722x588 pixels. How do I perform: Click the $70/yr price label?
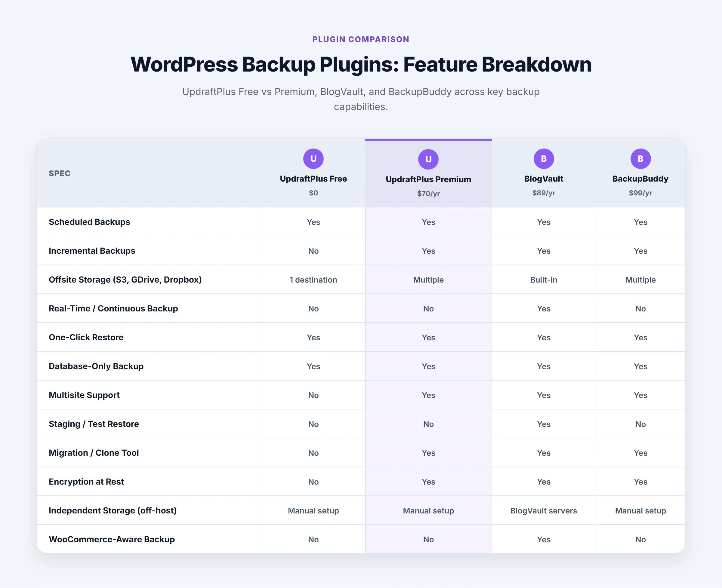(x=428, y=194)
